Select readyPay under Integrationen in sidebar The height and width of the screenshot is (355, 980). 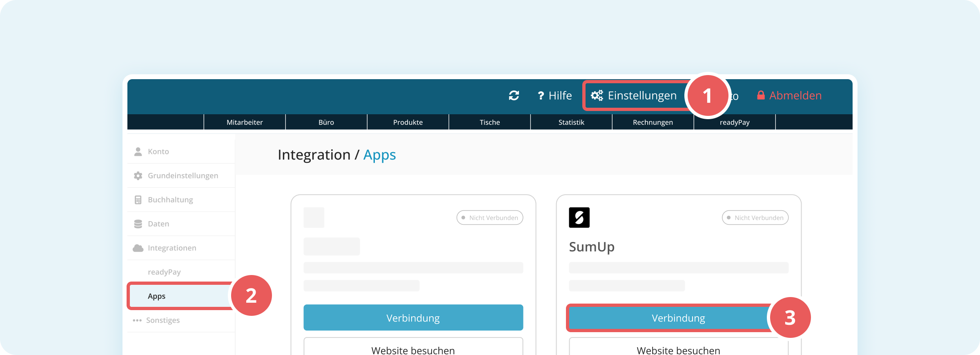(181, 272)
